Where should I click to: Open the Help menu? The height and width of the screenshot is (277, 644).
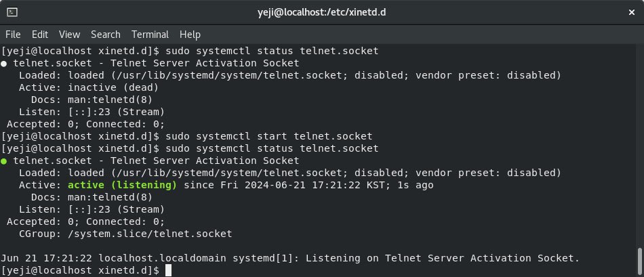click(x=190, y=35)
